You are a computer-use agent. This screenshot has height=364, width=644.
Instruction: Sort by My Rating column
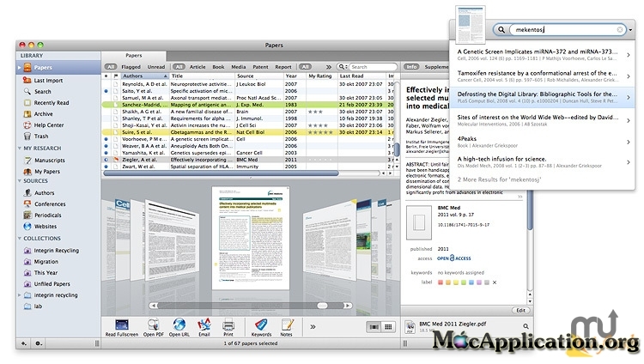click(322, 76)
